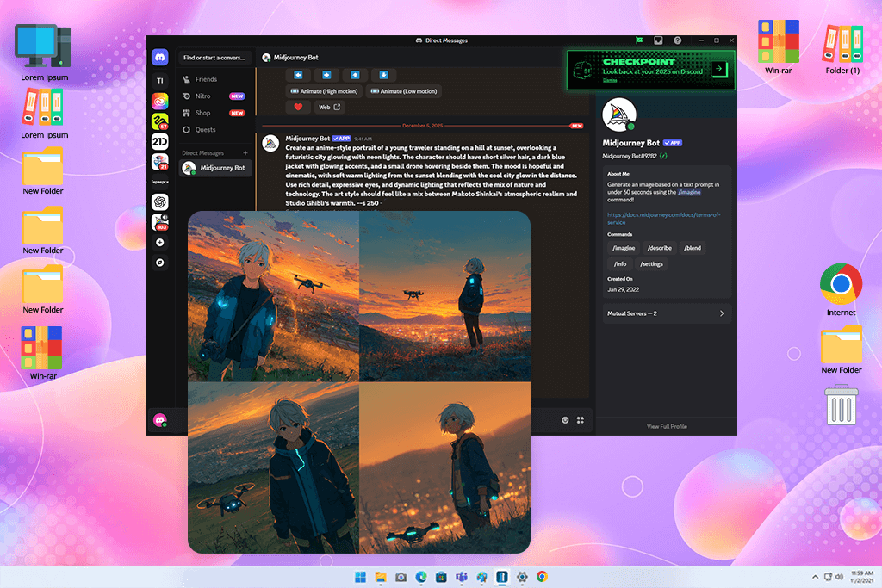This screenshot has height=588, width=882.
Task: Show hidden tray icons chevron
Action: coord(815,577)
